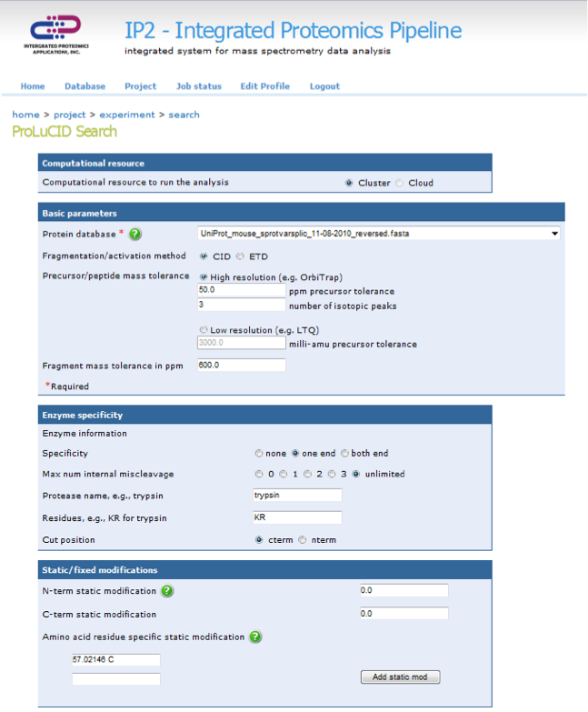588x712 pixels.
Task: Set specificity to none
Action: pos(259,453)
